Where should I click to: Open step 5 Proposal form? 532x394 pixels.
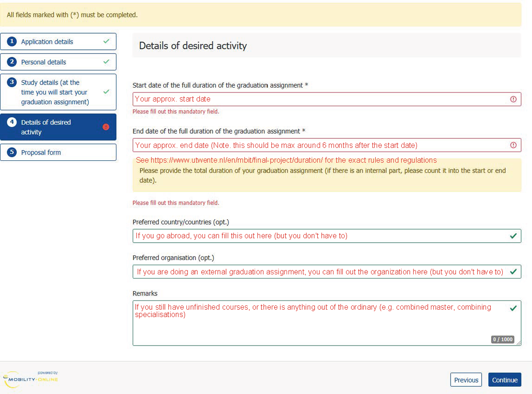click(x=58, y=152)
